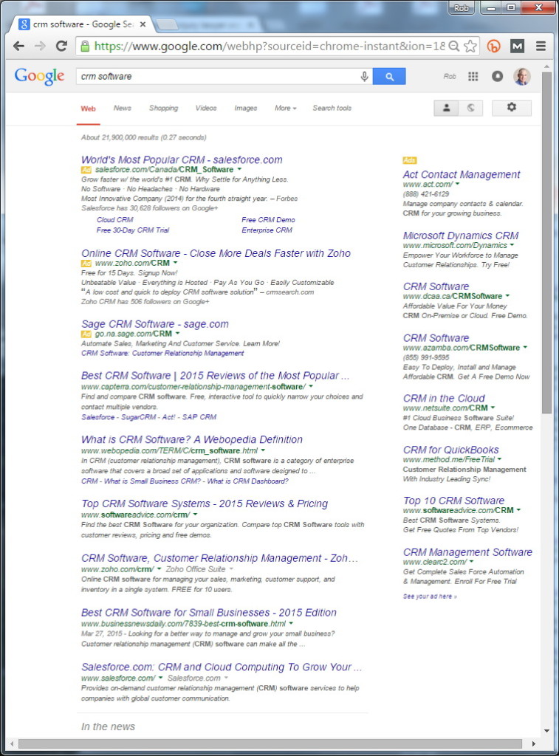Image resolution: width=559 pixels, height=756 pixels.
Task: Open CRM for QuickBooks ad
Action: pos(451,450)
